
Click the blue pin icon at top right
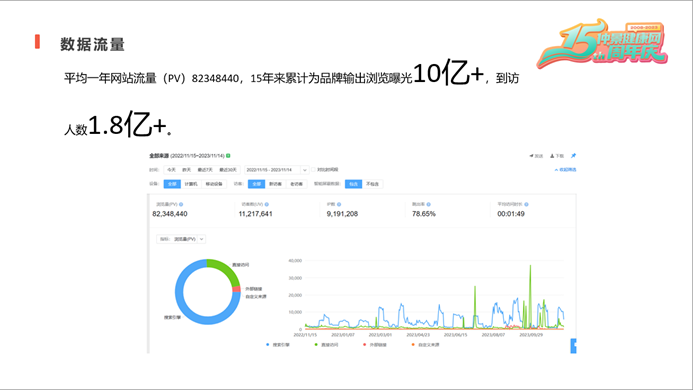(573, 156)
